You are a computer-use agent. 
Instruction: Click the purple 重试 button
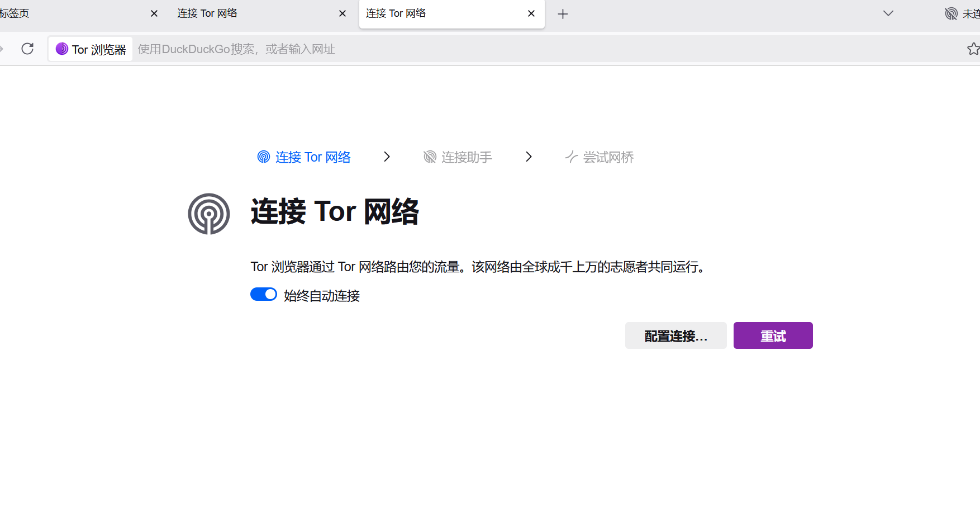pyautogui.click(x=773, y=335)
